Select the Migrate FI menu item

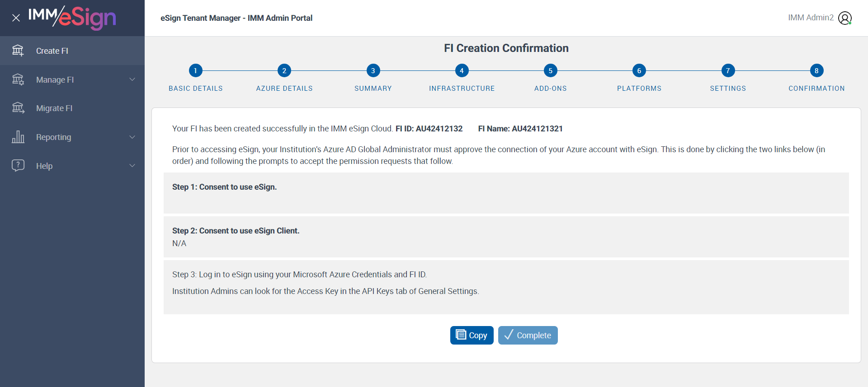click(x=54, y=108)
